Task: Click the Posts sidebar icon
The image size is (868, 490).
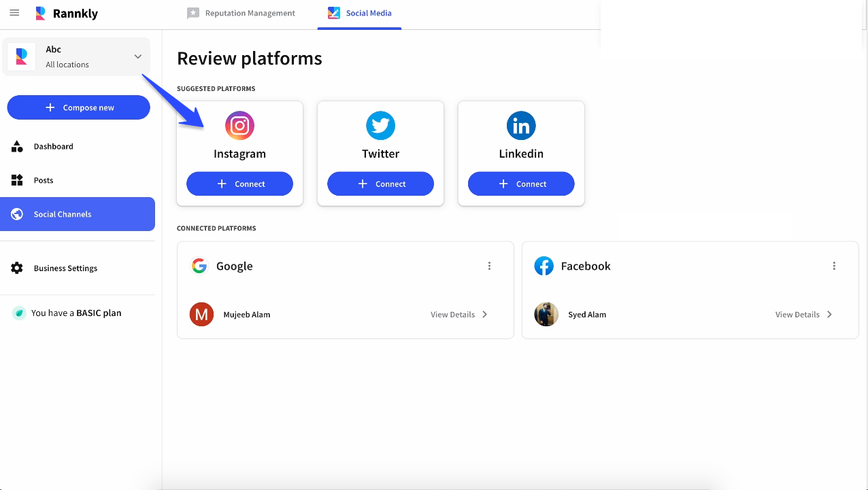Action: point(17,180)
